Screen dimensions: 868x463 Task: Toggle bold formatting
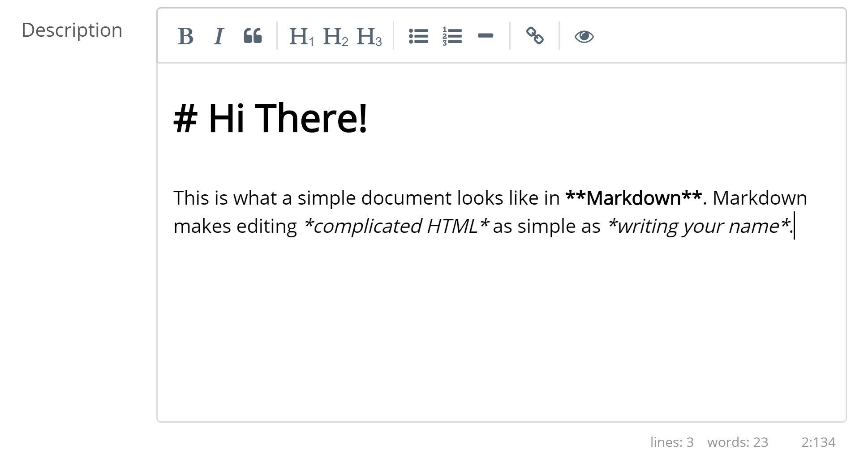pos(185,36)
